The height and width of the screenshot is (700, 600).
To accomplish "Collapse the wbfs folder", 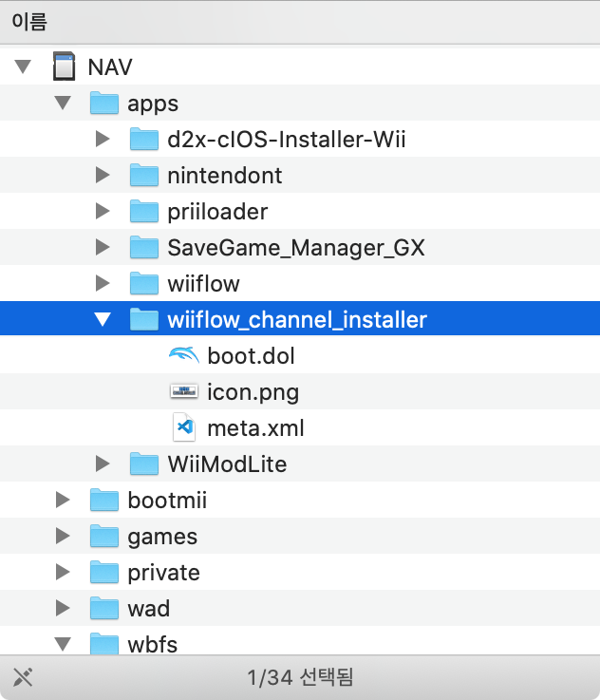I will 63,644.
